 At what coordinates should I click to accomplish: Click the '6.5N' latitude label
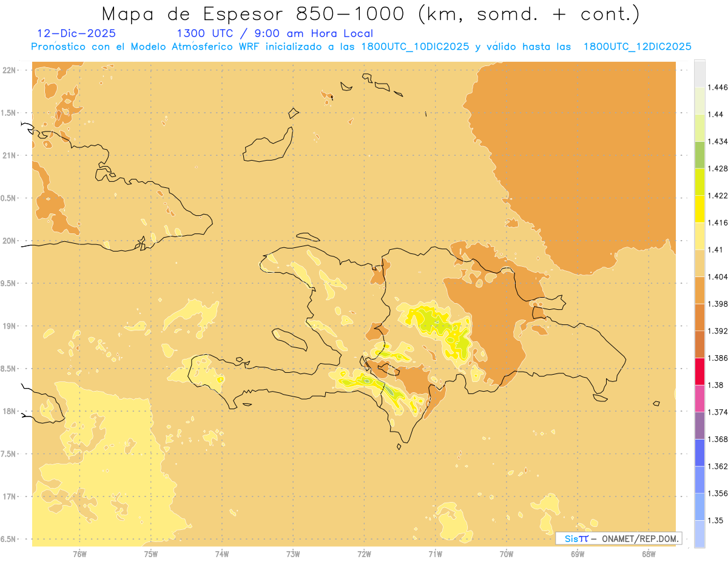tap(9, 539)
